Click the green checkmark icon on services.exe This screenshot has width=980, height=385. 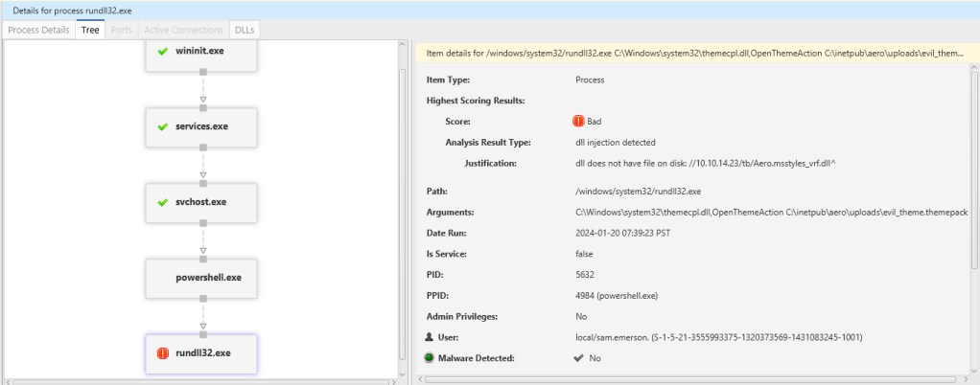(163, 126)
